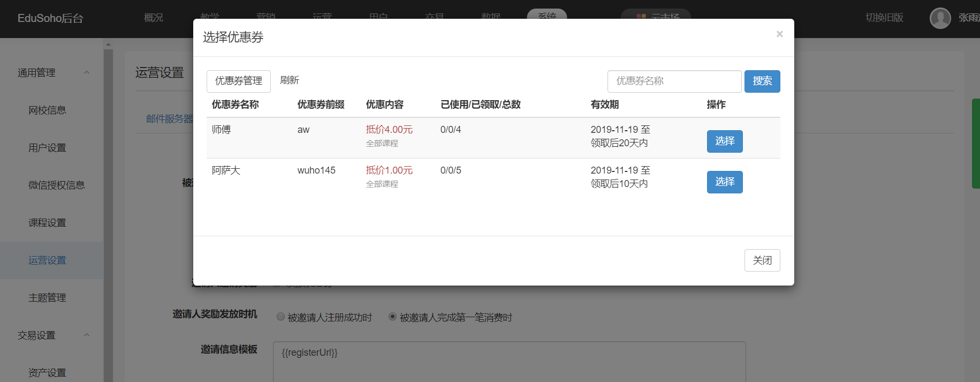
Task: Click inside the 邀请信息模板 text area
Action: (508, 364)
